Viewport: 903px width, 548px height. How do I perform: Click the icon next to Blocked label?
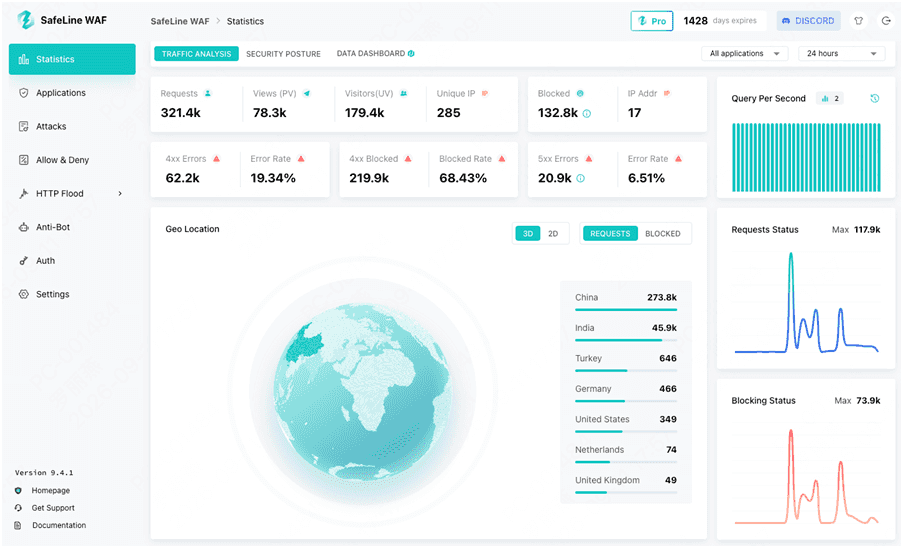pyautogui.click(x=580, y=93)
